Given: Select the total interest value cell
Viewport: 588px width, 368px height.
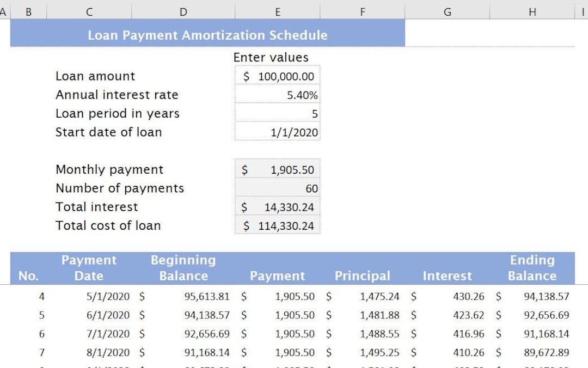Looking at the screenshot, I should [x=277, y=207].
